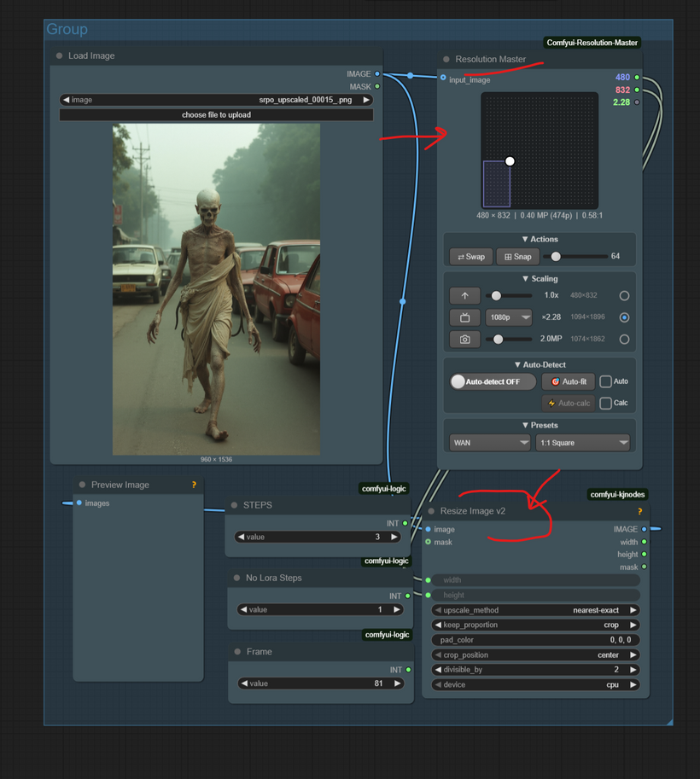The width and height of the screenshot is (700, 779).
Task: Open the 1:1 Square preset dropdown
Action: (582, 443)
